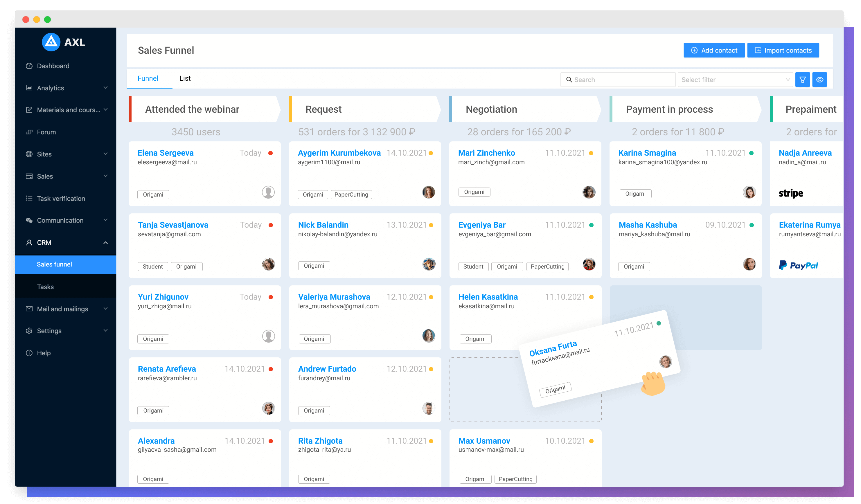The image size is (861, 504).
Task: Expand the Sites menu chevron
Action: click(x=106, y=154)
